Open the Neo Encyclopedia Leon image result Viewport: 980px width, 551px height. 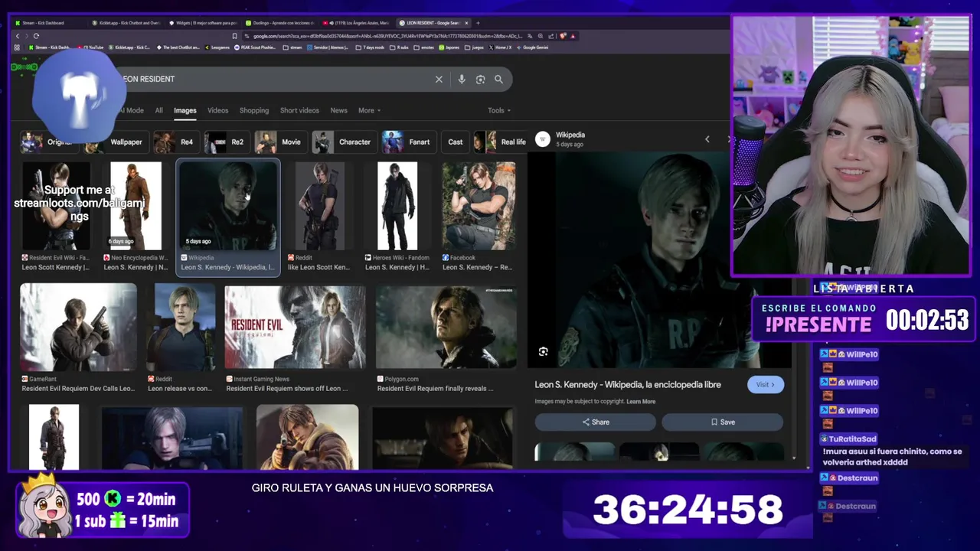click(x=136, y=204)
